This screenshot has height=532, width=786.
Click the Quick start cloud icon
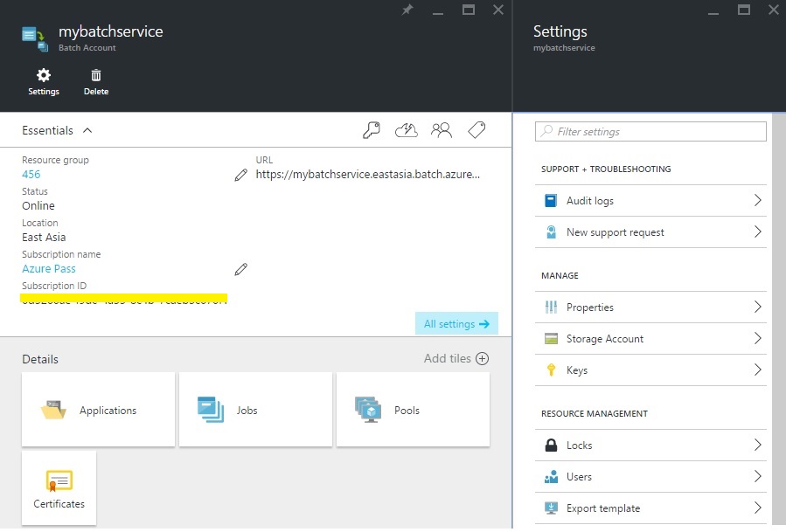(x=407, y=130)
